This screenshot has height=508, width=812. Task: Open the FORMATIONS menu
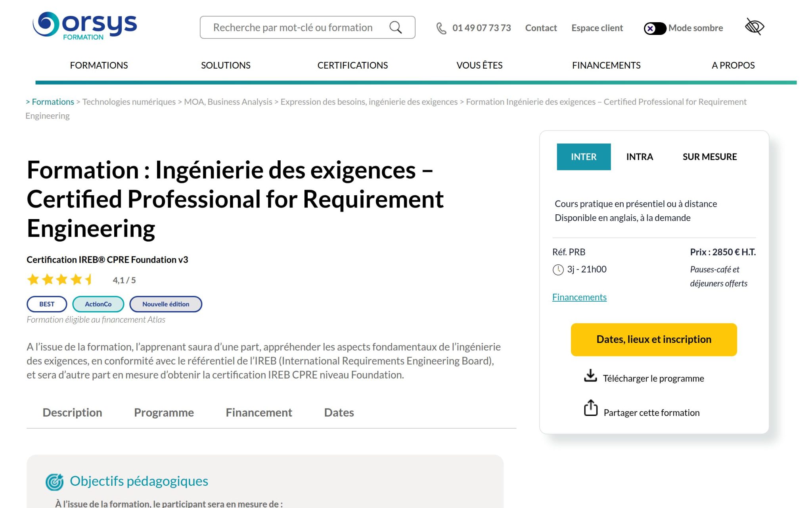pos(99,65)
